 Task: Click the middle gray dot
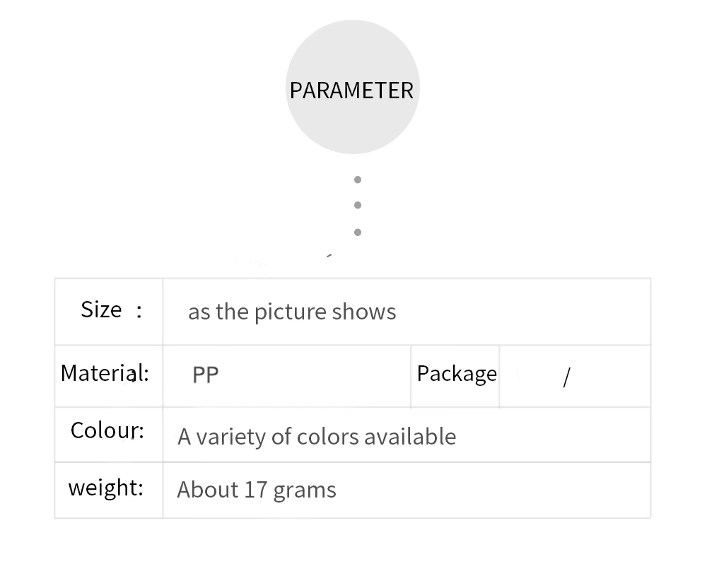[x=358, y=205]
